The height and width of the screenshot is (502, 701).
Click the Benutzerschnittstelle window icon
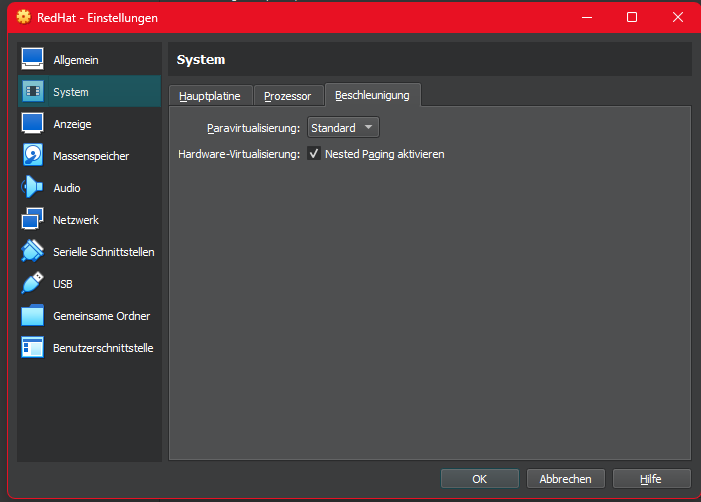[33, 347]
